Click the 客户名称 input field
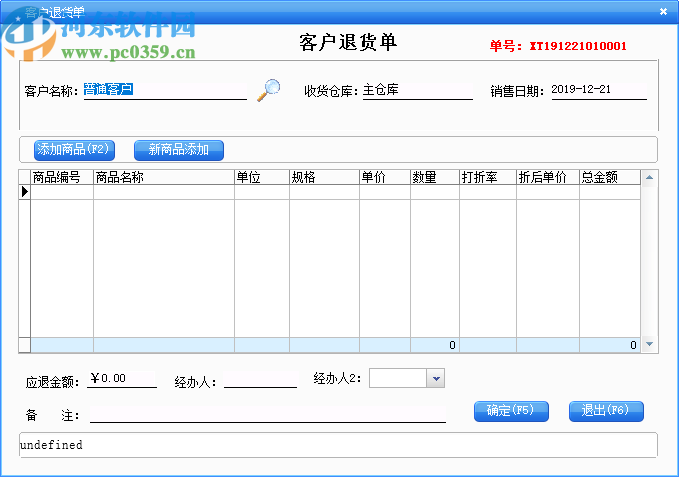 pyautogui.click(x=165, y=90)
